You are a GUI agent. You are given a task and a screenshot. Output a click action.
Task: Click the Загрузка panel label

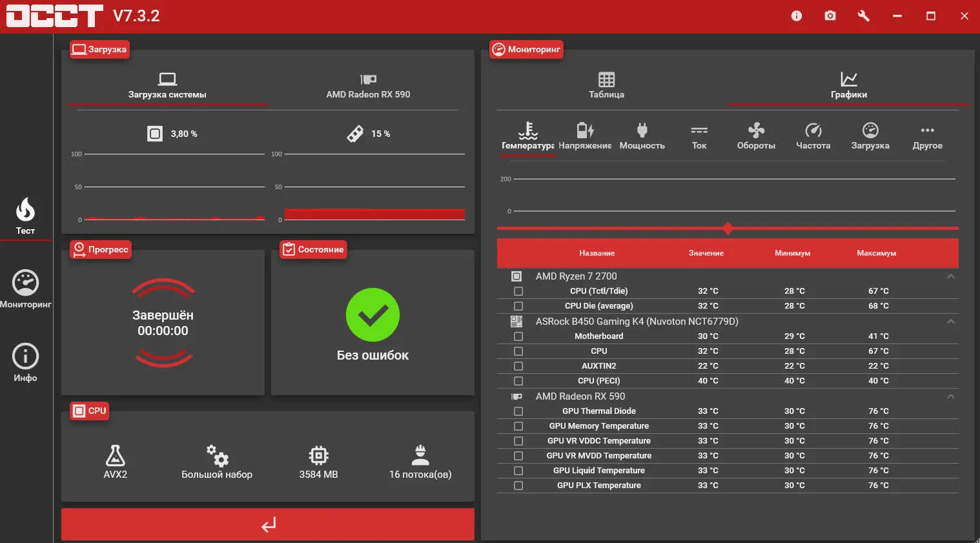coord(99,50)
